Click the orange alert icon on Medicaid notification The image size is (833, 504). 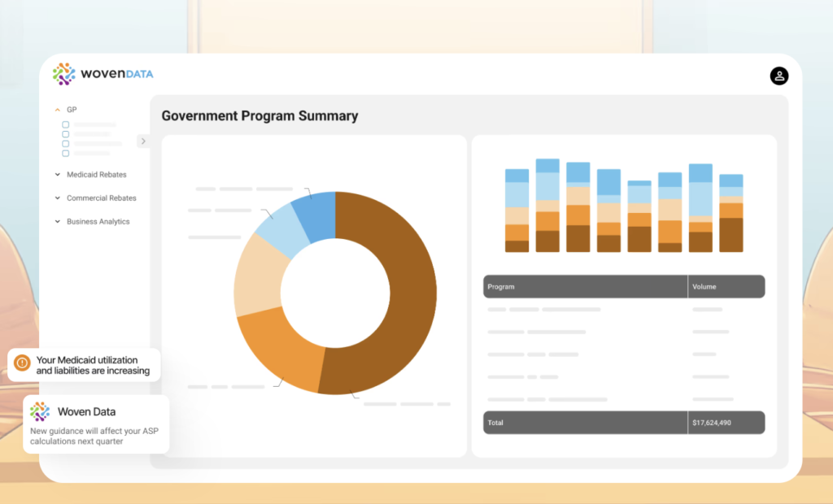[22, 363]
